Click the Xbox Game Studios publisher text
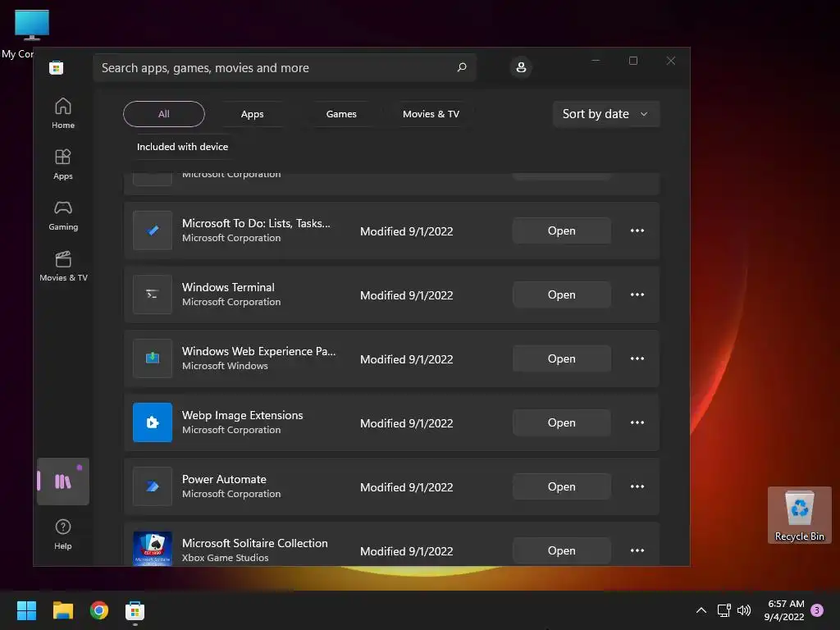The image size is (840, 630). [225, 558]
